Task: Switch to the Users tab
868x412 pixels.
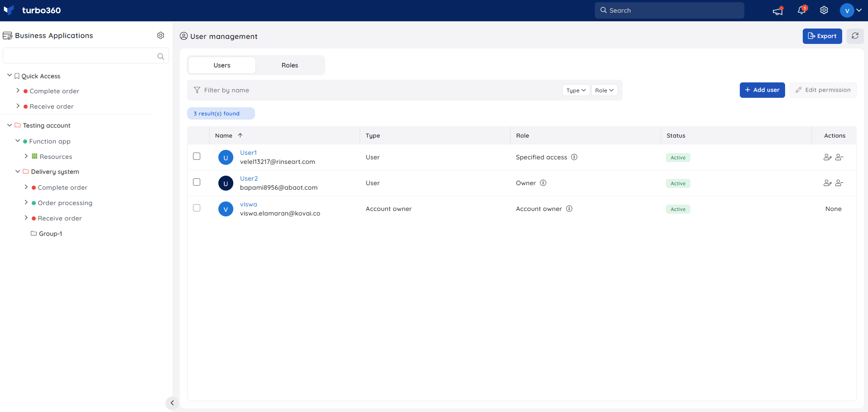Action: click(222, 65)
